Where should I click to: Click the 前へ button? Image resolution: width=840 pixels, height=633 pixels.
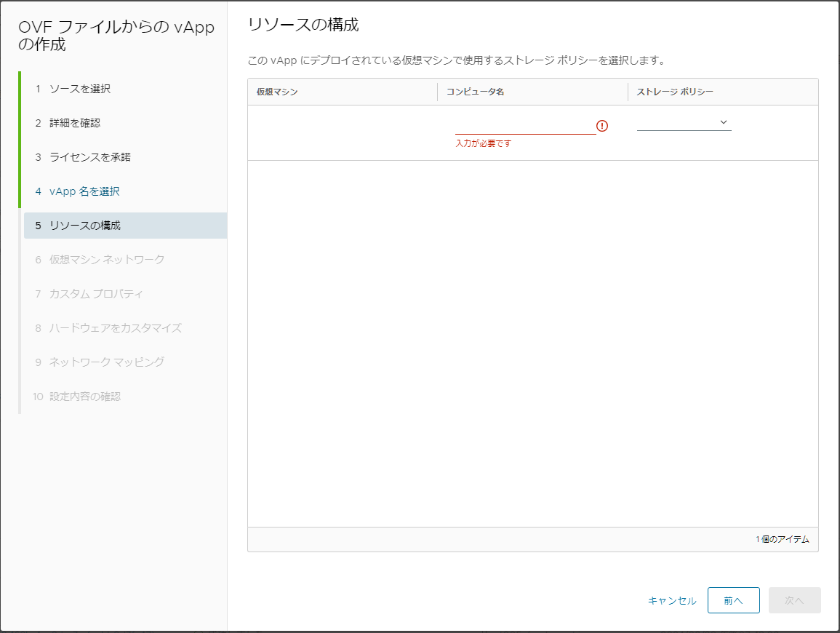pos(733,600)
